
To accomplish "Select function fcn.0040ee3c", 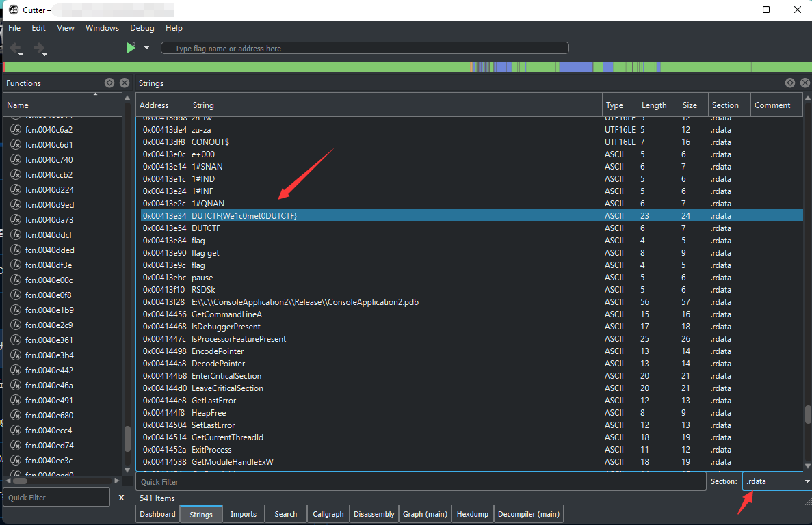I will coord(49,460).
